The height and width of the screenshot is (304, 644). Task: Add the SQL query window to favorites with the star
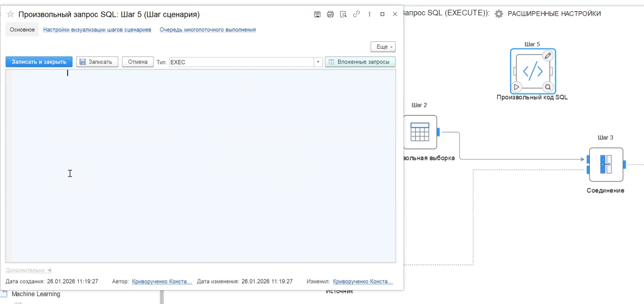10,15
